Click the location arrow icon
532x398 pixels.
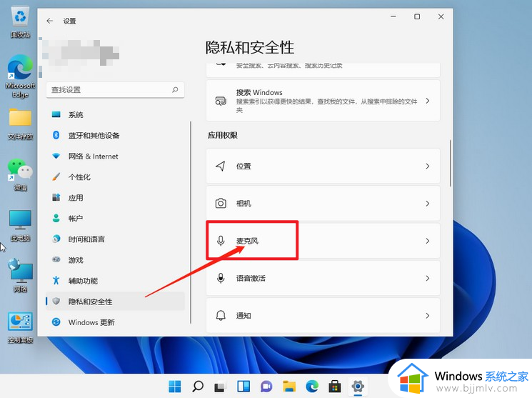[221, 166]
